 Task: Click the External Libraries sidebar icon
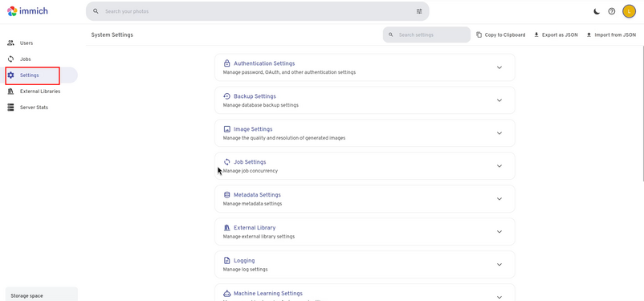[x=11, y=92]
